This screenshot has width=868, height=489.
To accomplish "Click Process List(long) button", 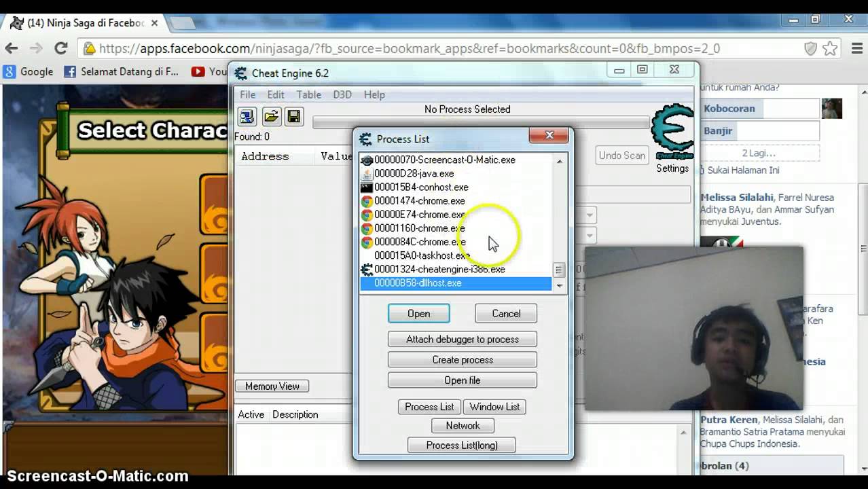I will pos(462,446).
